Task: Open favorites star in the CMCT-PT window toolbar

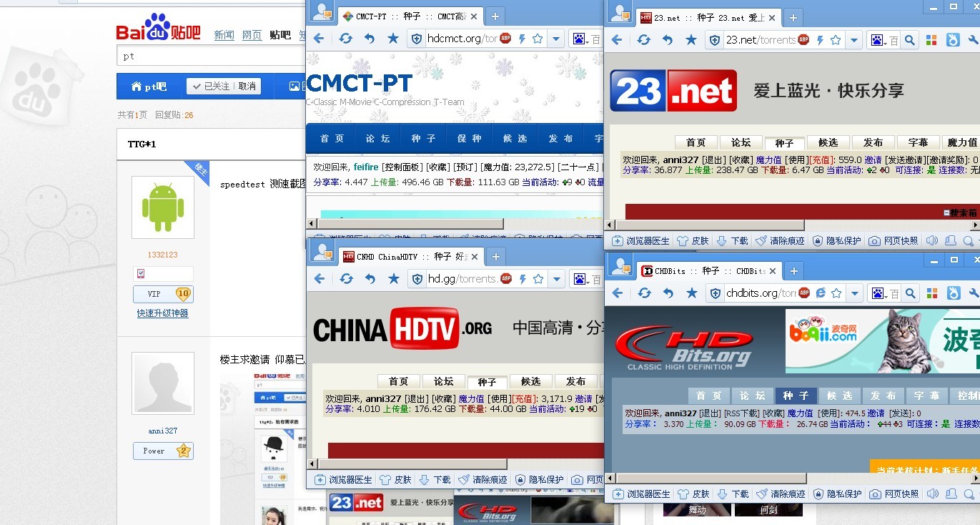Action: [392, 39]
